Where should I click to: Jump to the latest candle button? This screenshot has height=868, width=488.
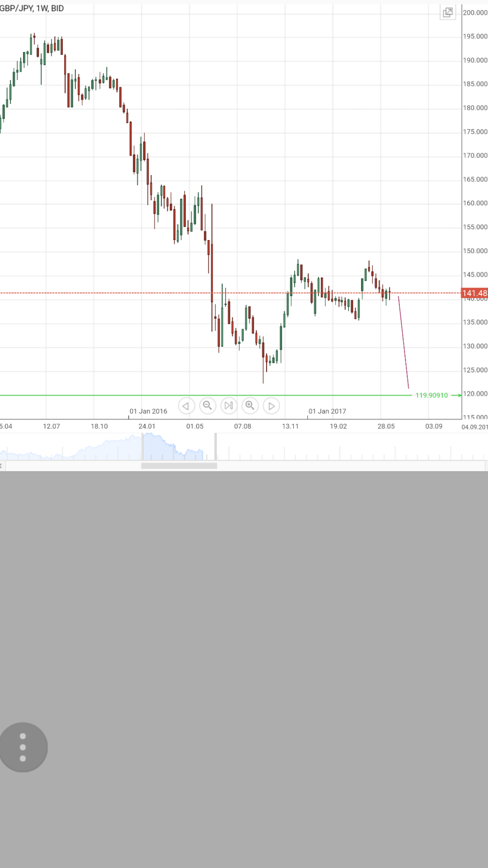click(229, 406)
